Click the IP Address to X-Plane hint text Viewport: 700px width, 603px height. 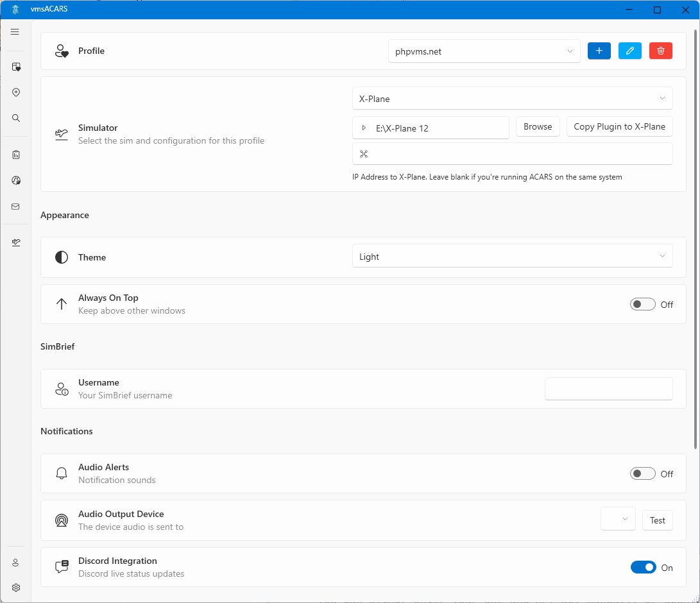pos(487,177)
